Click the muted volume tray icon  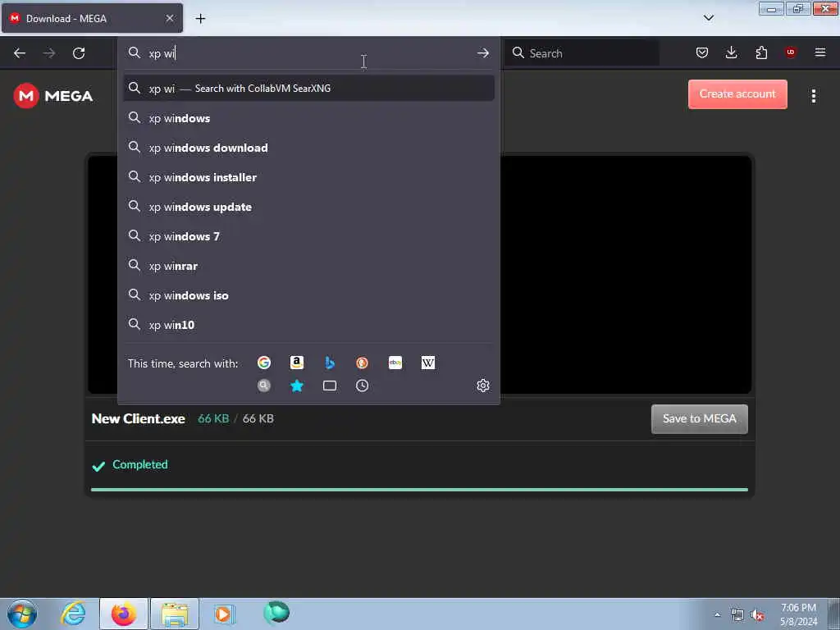pyautogui.click(x=757, y=615)
